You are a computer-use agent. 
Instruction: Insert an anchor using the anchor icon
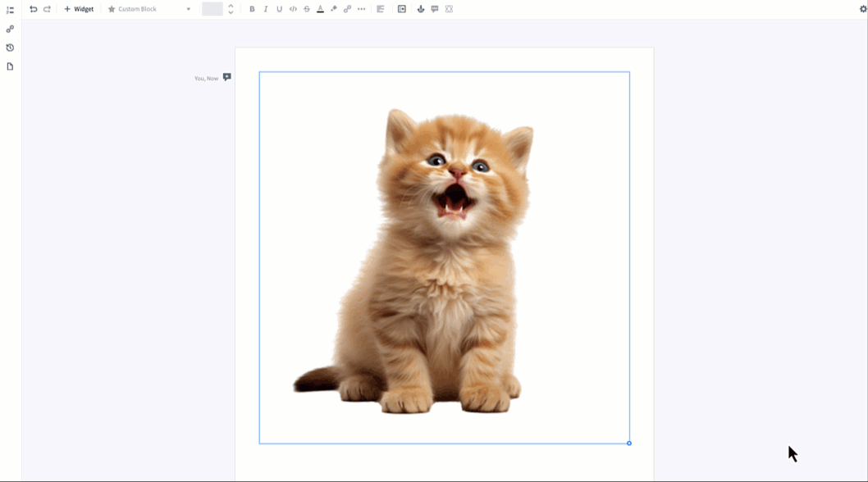[x=421, y=9]
